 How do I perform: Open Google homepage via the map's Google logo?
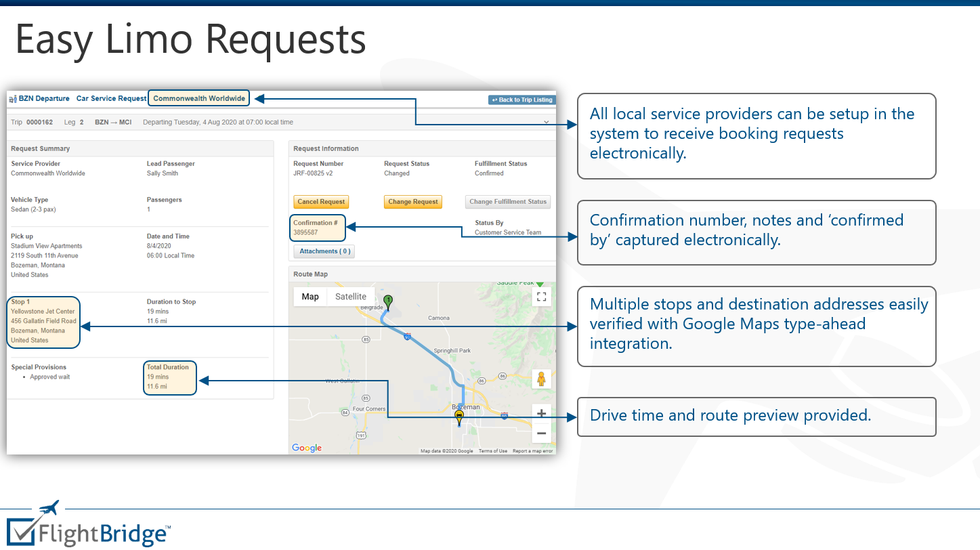coord(306,448)
